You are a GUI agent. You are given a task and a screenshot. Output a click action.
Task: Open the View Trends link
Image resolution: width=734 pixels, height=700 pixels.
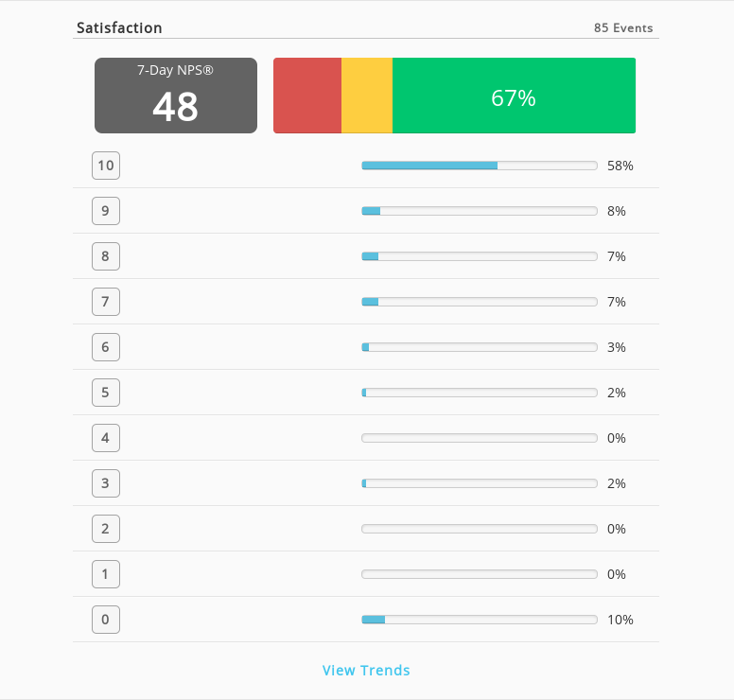pos(366,670)
